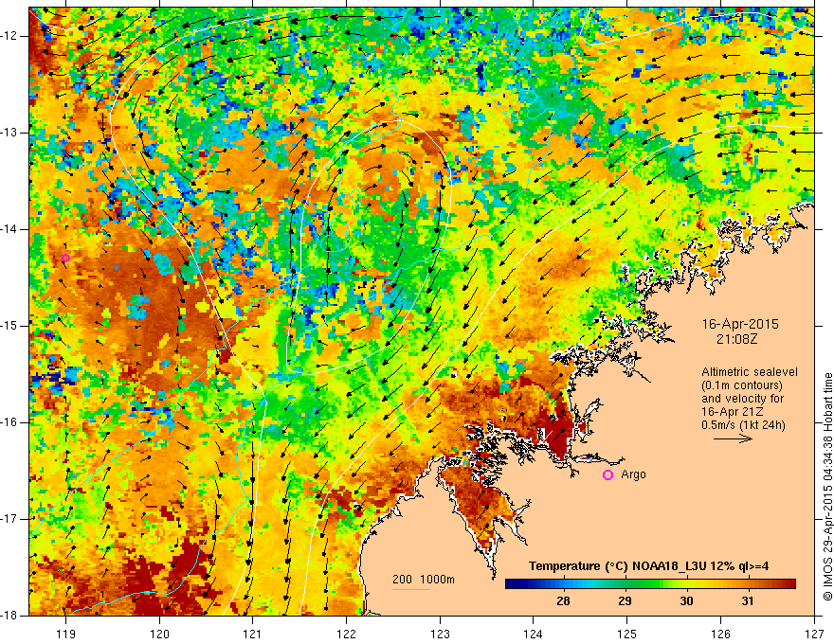Click the 'Temperature (°C) NOAA18_L3U 12% ql>=4' title

click(648, 566)
